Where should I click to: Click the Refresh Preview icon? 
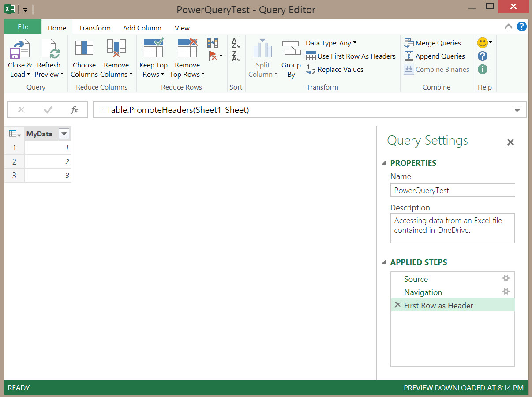(x=50, y=49)
